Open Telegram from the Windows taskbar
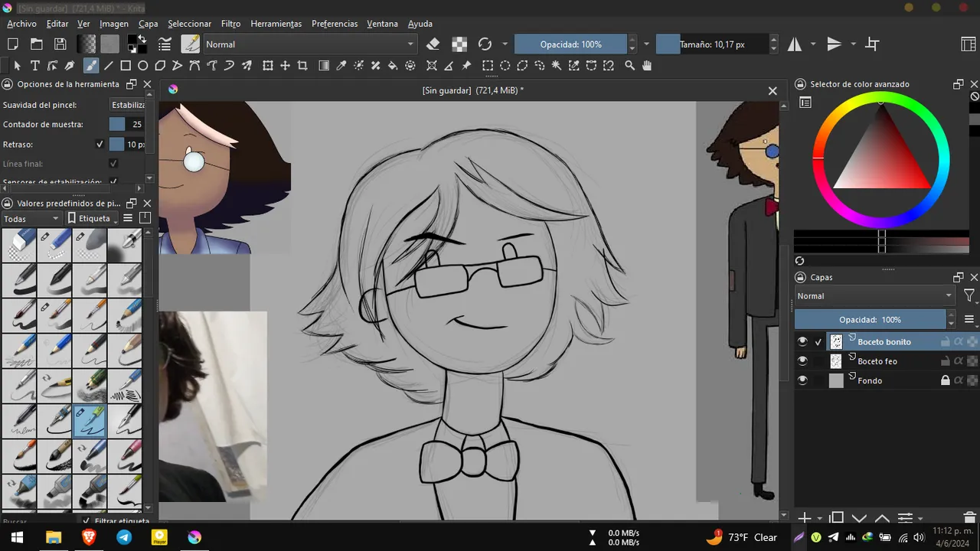The height and width of the screenshot is (551, 980). (124, 537)
